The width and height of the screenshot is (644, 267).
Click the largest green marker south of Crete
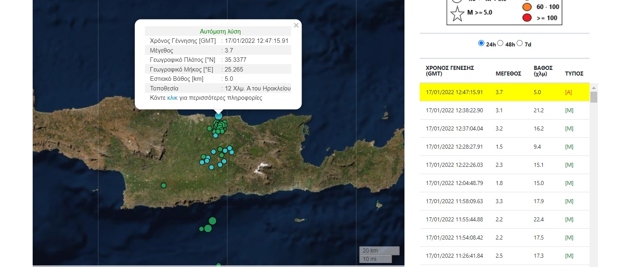pyautogui.click(x=213, y=221)
